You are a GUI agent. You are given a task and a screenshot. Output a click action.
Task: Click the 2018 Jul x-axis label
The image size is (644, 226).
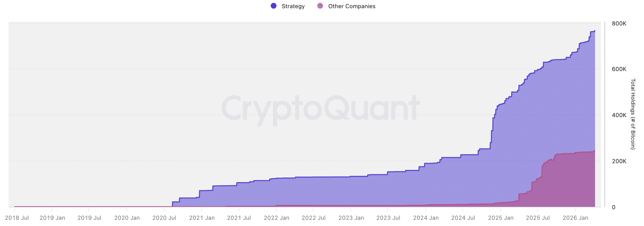[17, 217]
